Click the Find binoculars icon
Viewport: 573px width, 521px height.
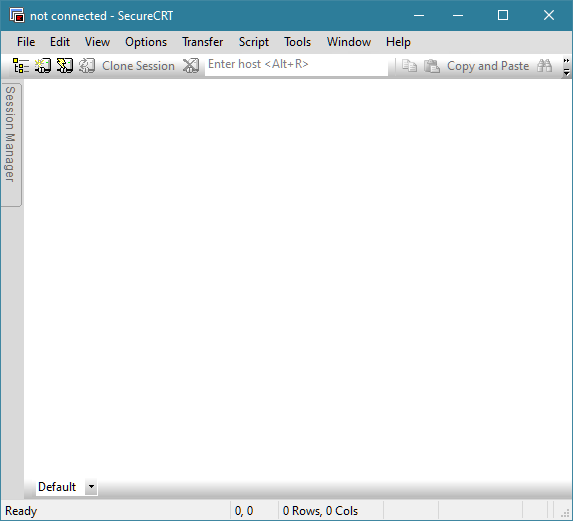tap(544, 66)
